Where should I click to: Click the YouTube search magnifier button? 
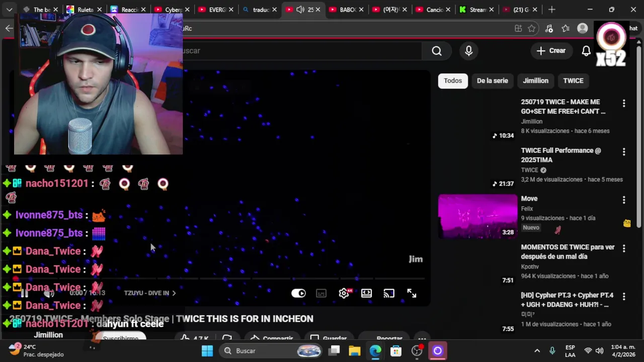click(437, 51)
